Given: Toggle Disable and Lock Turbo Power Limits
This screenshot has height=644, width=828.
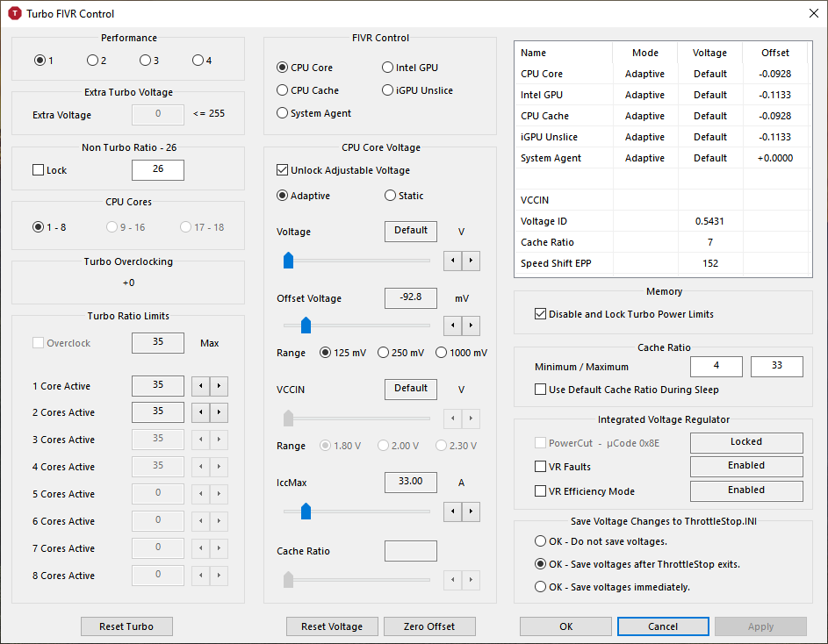Looking at the screenshot, I should pyautogui.click(x=540, y=314).
